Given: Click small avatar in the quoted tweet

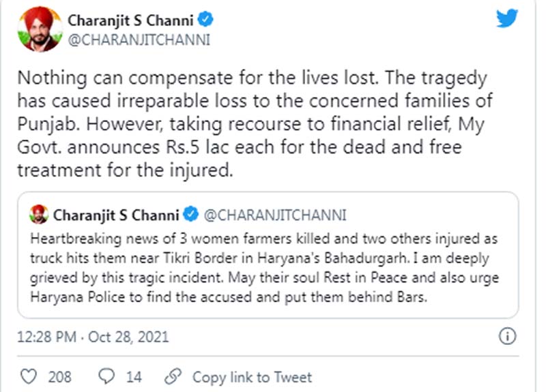Looking at the screenshot, I should 39,215.
